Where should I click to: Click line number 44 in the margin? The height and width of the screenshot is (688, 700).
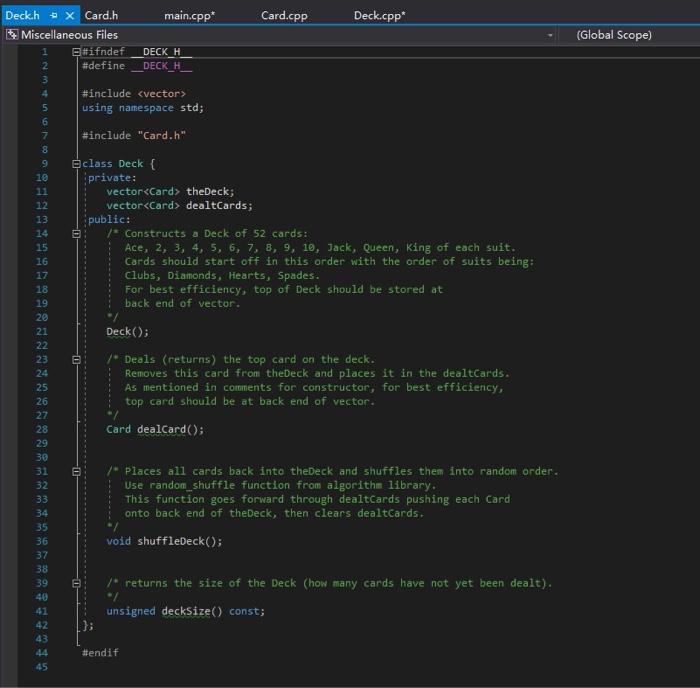tap(41, 653)
